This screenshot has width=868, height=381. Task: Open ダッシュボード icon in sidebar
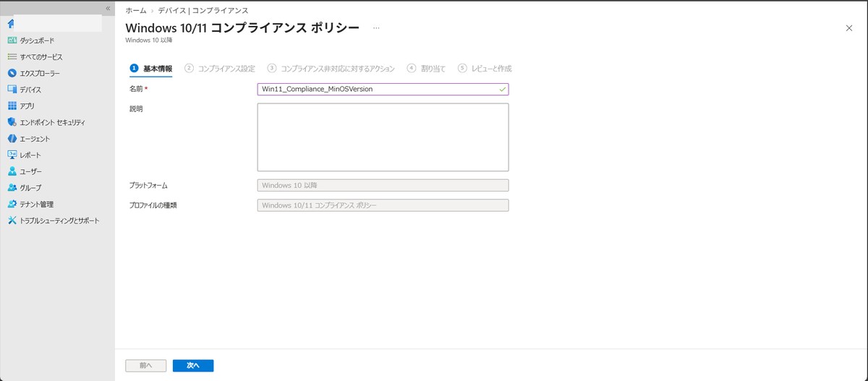point(12,40)
